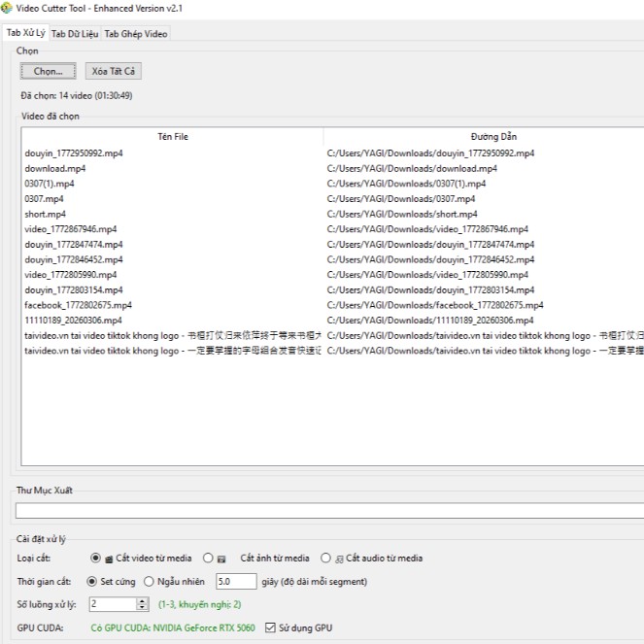Click the segment length seconds input field

(235, 582)
